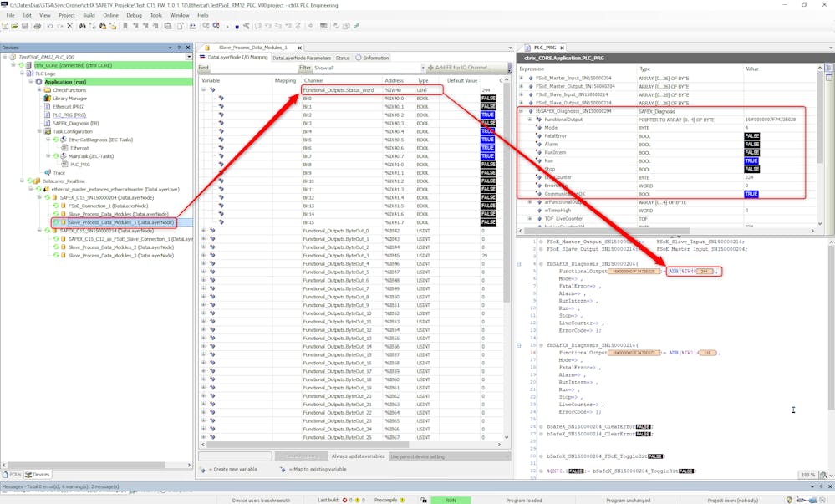
Task: Open the Online menu
Action: (109, 15)
